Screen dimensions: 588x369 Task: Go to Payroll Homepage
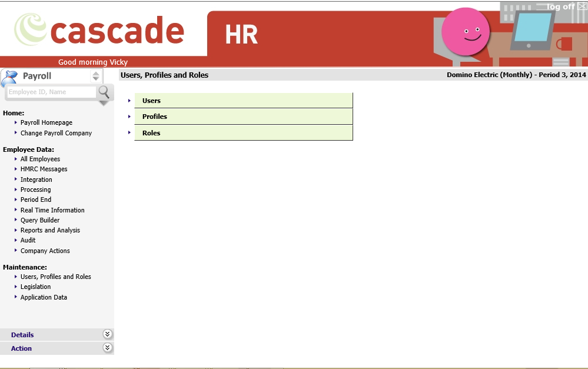click(x=46, y=122)
